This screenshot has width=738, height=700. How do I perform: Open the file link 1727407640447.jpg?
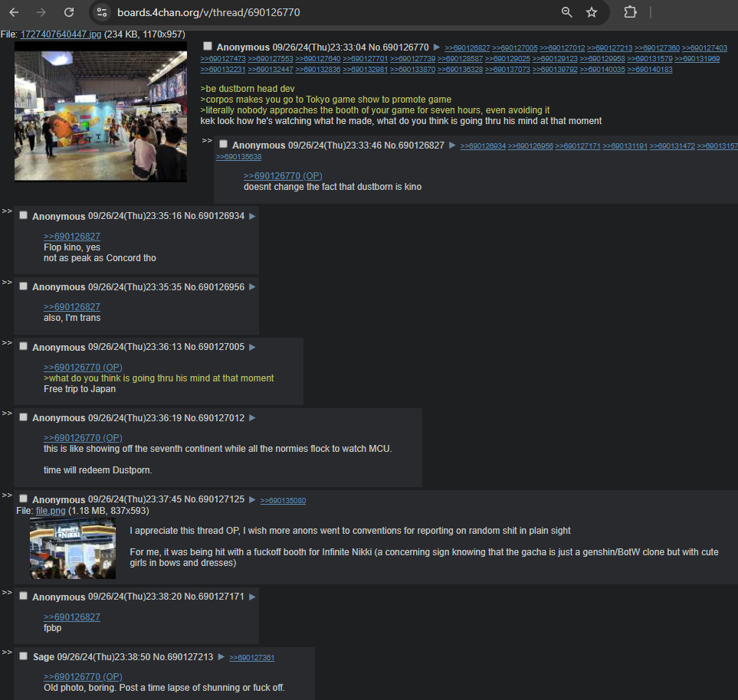pos(61,34)
